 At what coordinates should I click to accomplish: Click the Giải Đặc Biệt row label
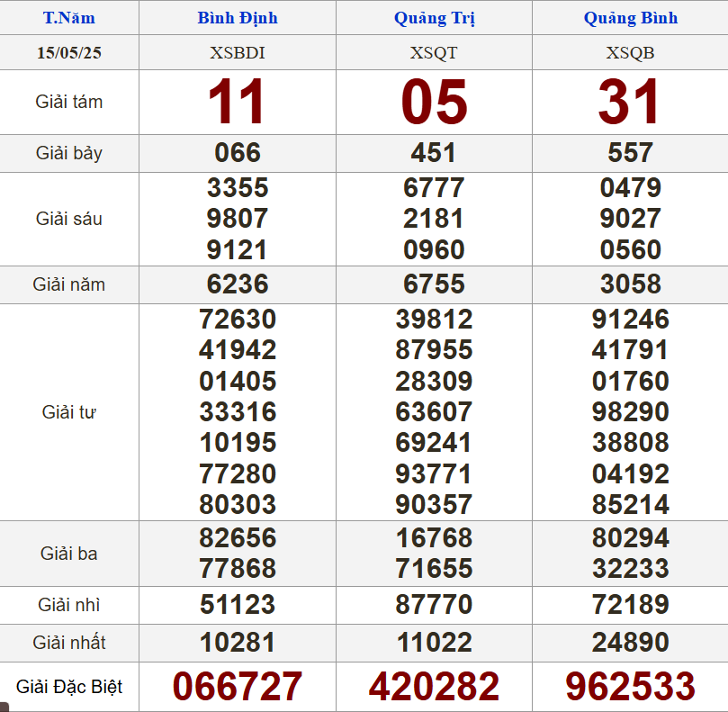[69, 688]
